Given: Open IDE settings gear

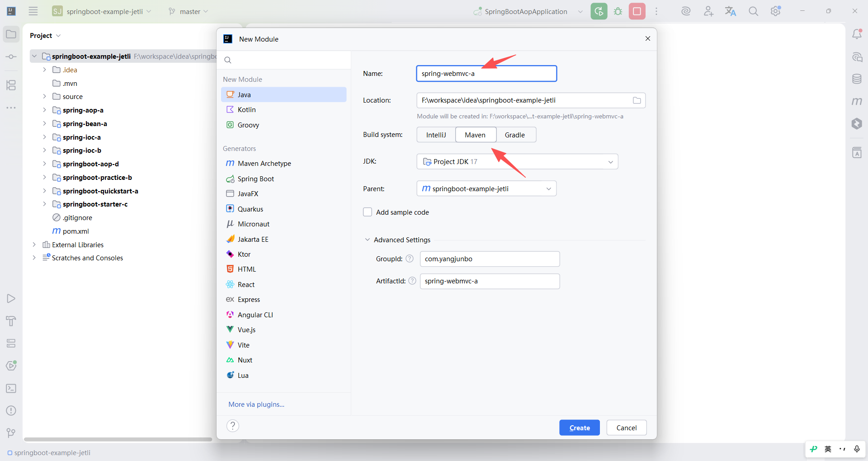Looking at the screenshot, I should coord(776,11).
